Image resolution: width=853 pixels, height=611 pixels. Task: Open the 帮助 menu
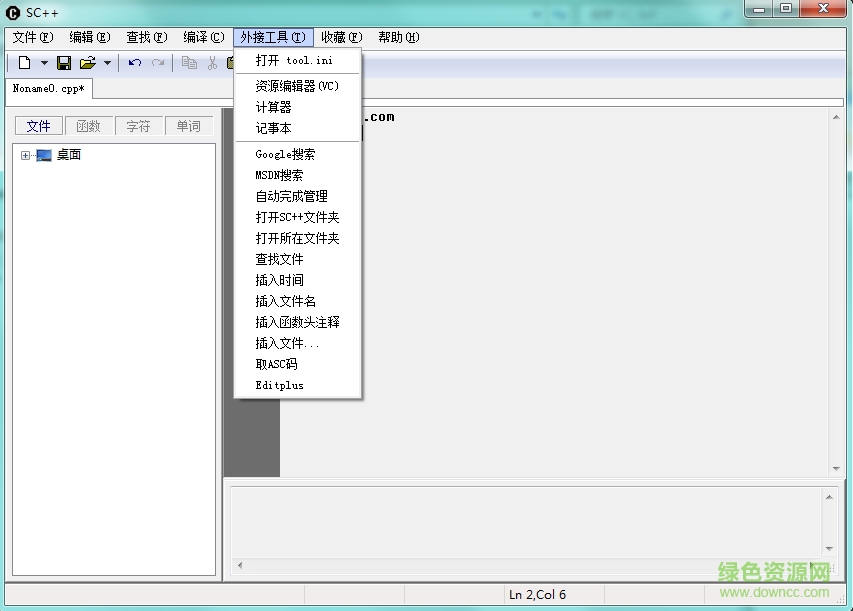click(x=397, y=37)
